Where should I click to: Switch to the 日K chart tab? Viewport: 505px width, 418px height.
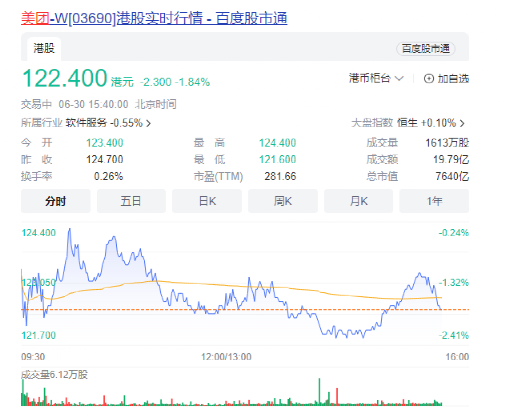coord(207,201)
